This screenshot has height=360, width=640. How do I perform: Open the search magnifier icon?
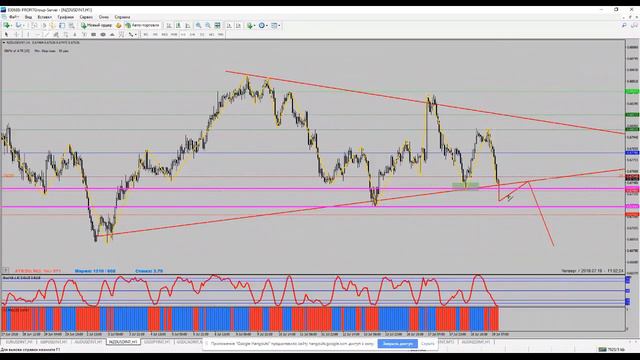click(624, 25)
